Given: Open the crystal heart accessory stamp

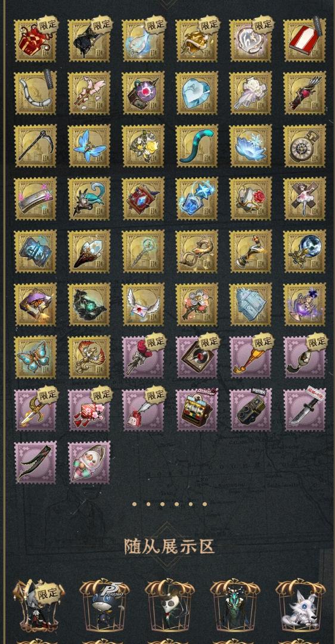Looking at the screenshot, I should (197, 93).
